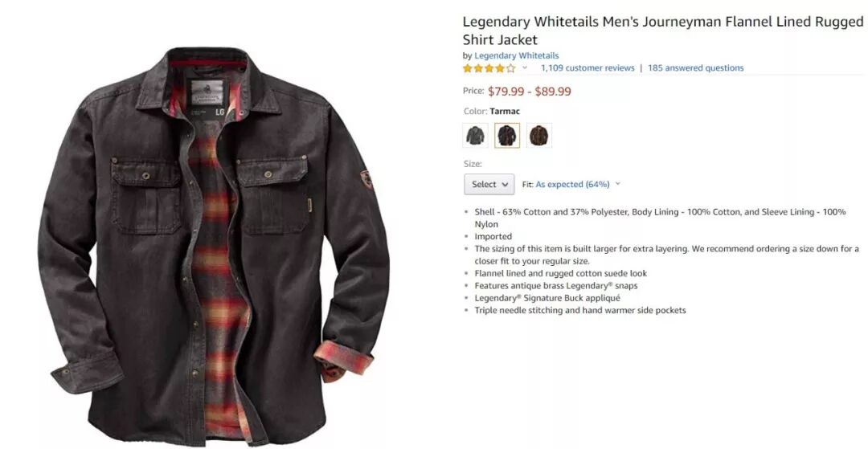Screen dimensions: 868x449
Task: Open the 185 answered questions link
Action: tap(696, 68)
